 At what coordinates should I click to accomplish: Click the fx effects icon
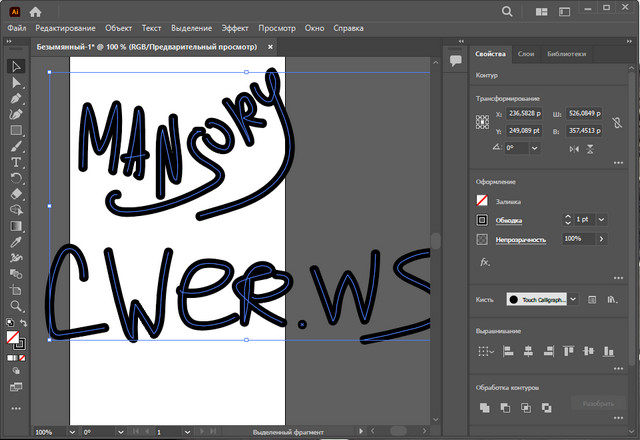coord(485,262)
